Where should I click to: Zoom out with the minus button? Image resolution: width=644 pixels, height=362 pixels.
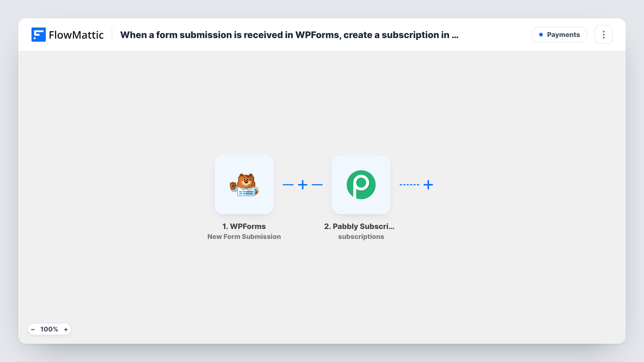coord(33,329)
